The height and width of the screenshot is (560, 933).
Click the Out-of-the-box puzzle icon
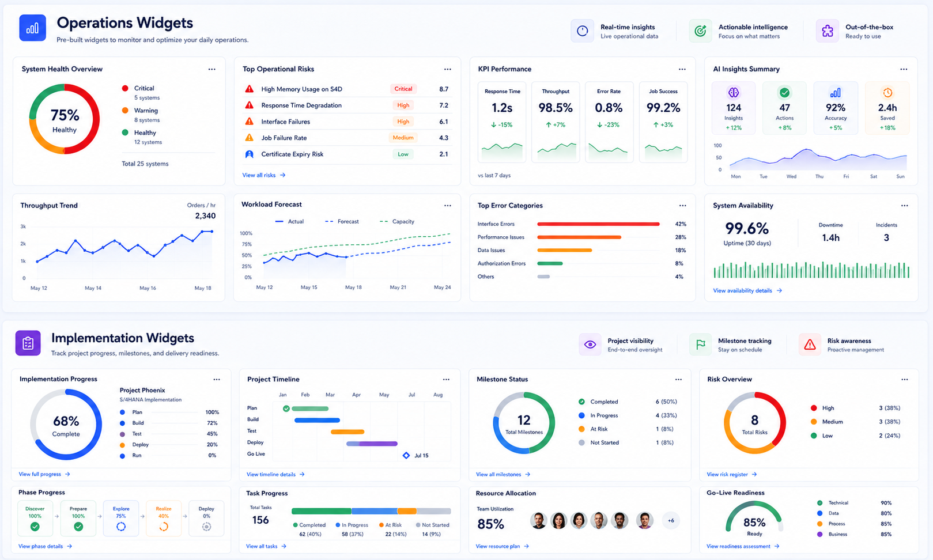828,31
